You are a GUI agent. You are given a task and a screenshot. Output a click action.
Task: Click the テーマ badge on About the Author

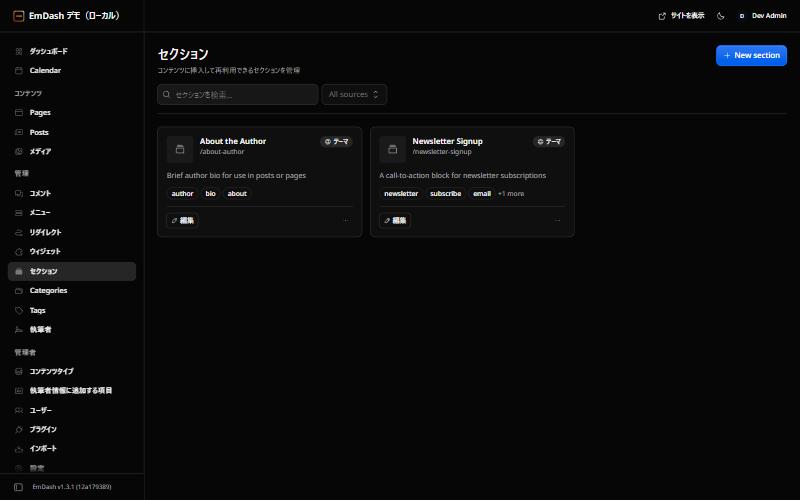(x=336, y=141)
